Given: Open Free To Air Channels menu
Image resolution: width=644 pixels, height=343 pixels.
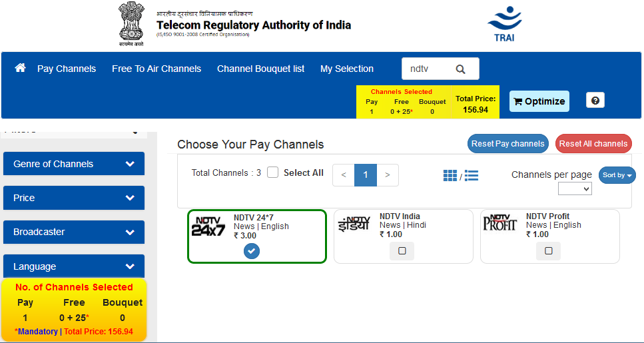Looking at the screenshot, I should point(157,69).
